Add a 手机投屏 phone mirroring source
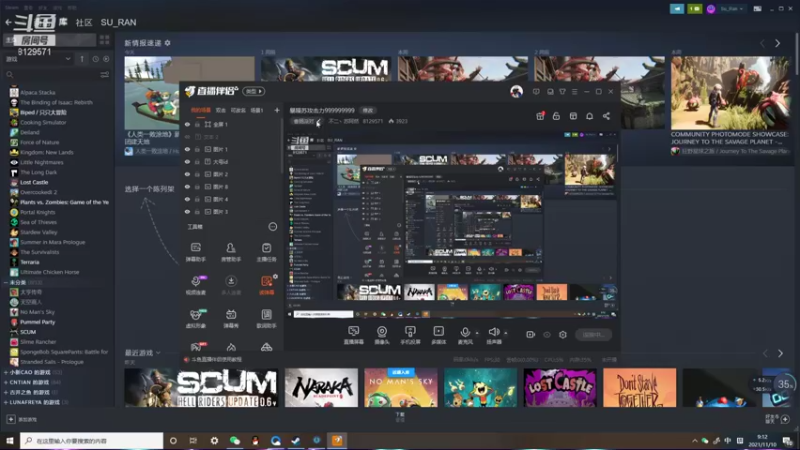The height and width of the screenshot is (450, 800). (x=410, y=335)
